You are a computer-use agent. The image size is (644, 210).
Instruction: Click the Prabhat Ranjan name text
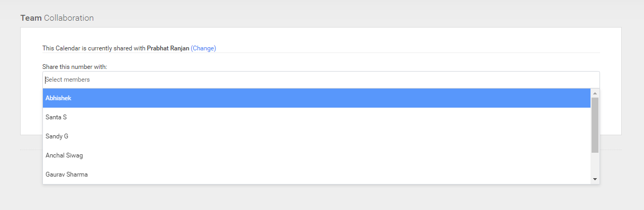coord(168,48)
